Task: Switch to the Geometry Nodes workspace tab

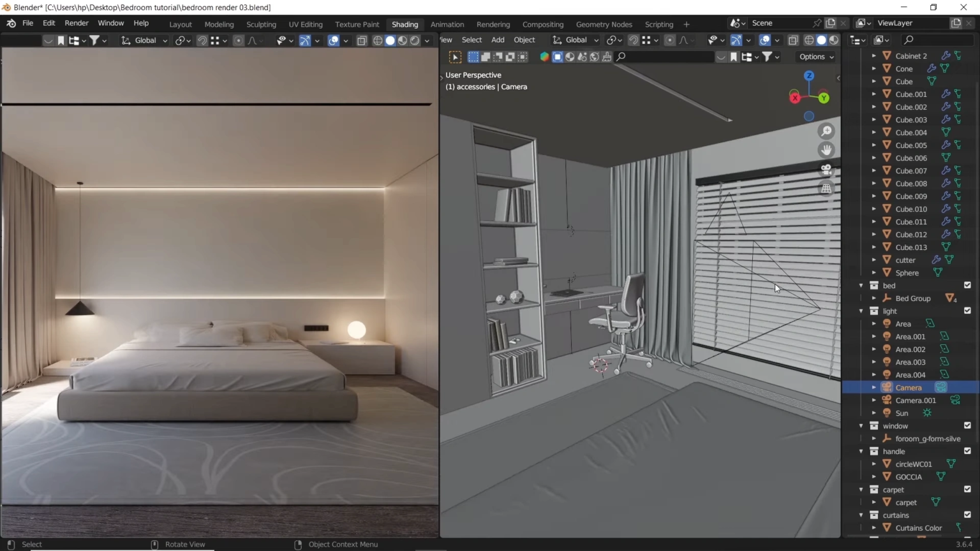Action: pyautogui.click(x=604, y=24)
